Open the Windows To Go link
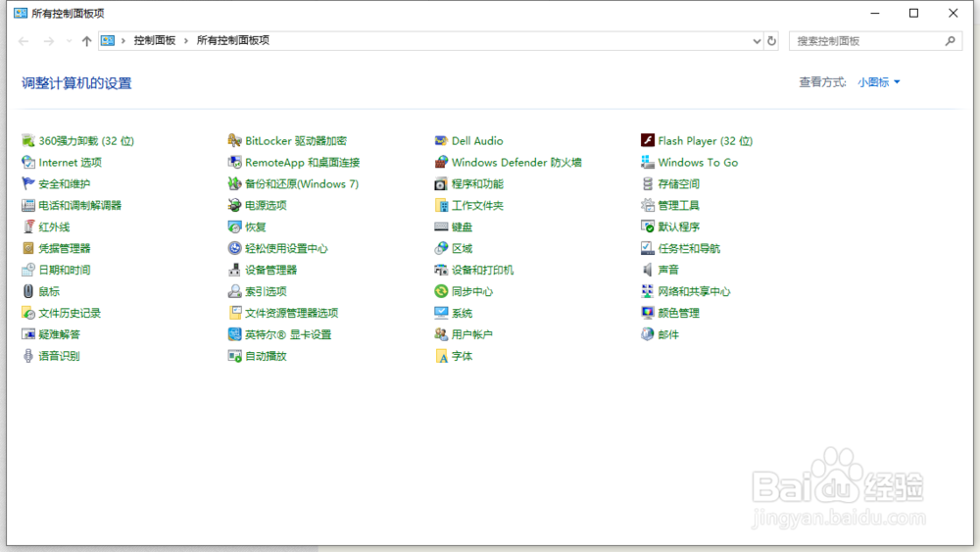Viewport: 980px width, 552px height. (698, 163)
